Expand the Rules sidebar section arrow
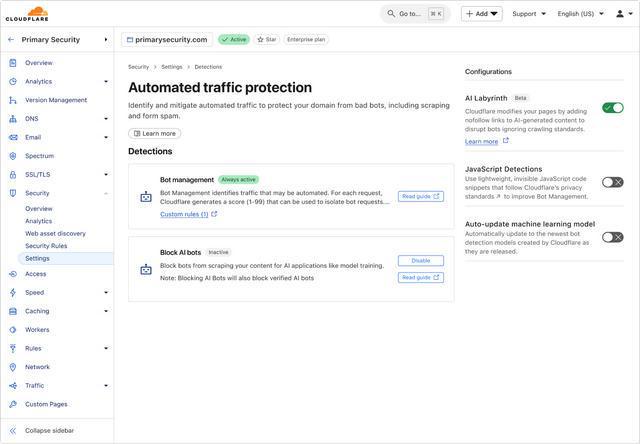 coord(106,349)
